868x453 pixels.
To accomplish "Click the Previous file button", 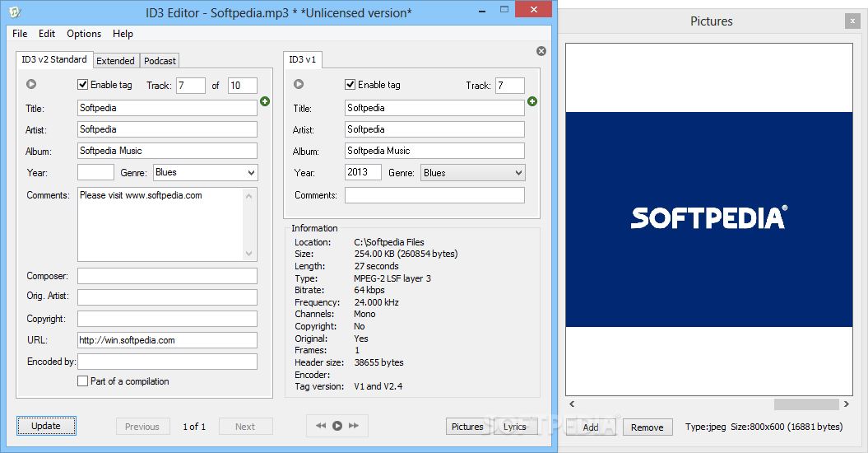I will (143, 427).
